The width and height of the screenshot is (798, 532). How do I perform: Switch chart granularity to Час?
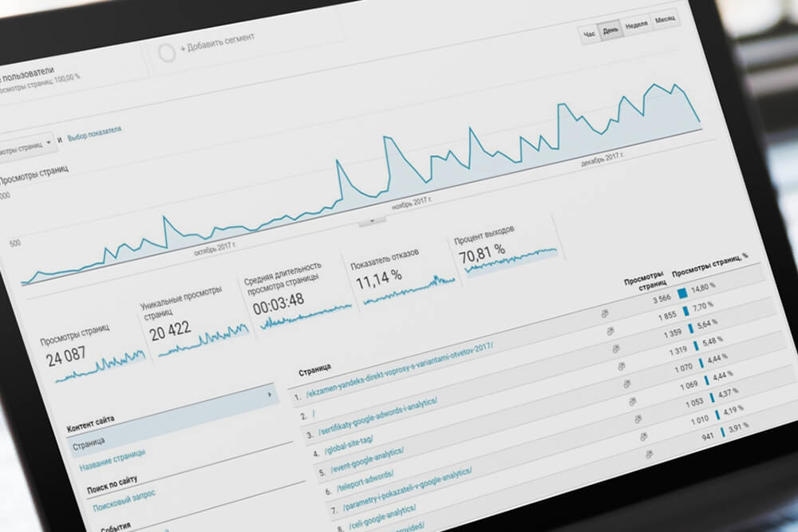[x=590, y=37]
